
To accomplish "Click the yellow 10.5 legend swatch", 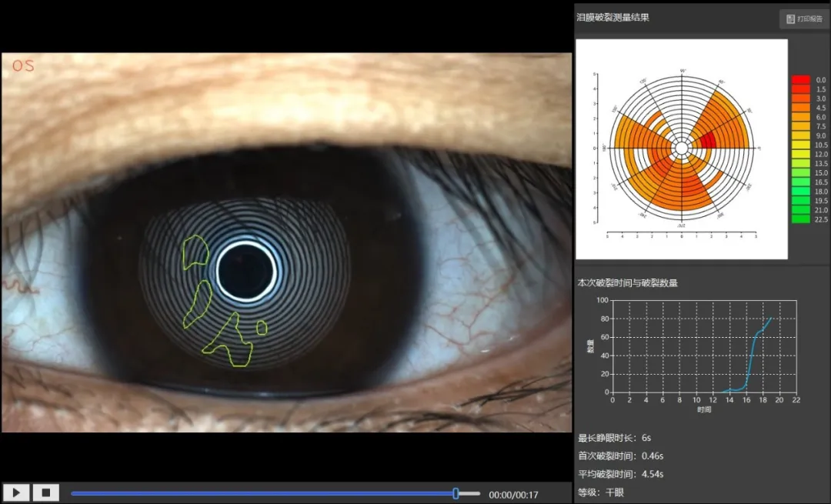I will click(800, 145).
